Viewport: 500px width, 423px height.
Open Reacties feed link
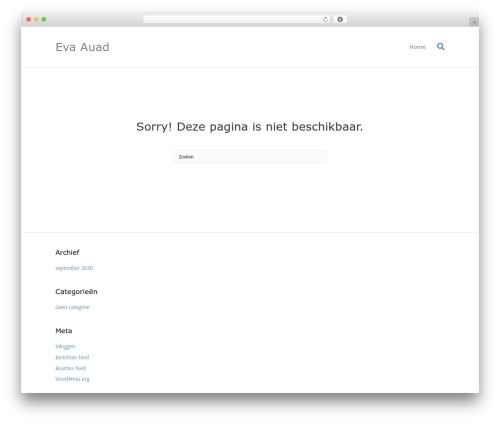pyautogui.click(x=70, y=368)
